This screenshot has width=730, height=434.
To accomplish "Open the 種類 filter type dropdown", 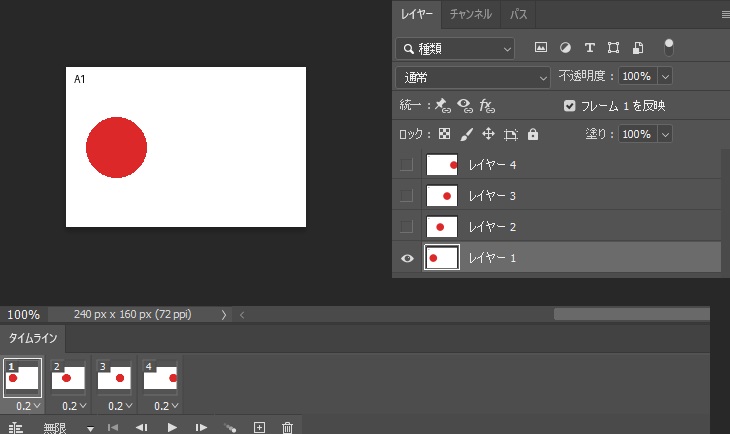I will [x=455, y=48].
